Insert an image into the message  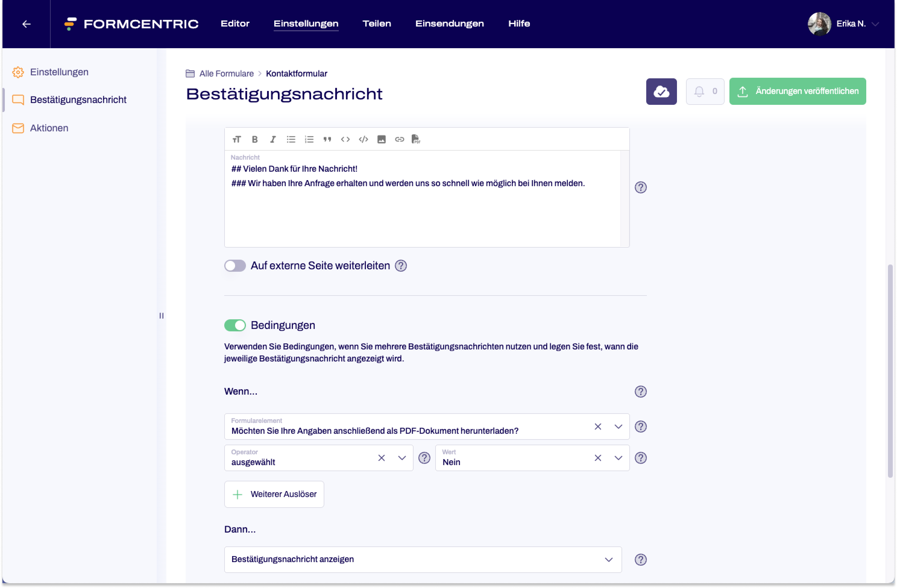[x=381, y=139]
